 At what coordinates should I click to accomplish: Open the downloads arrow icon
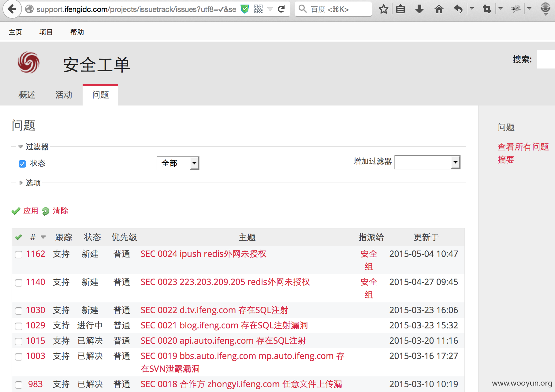pyautogui.click(x=419, y=9)
